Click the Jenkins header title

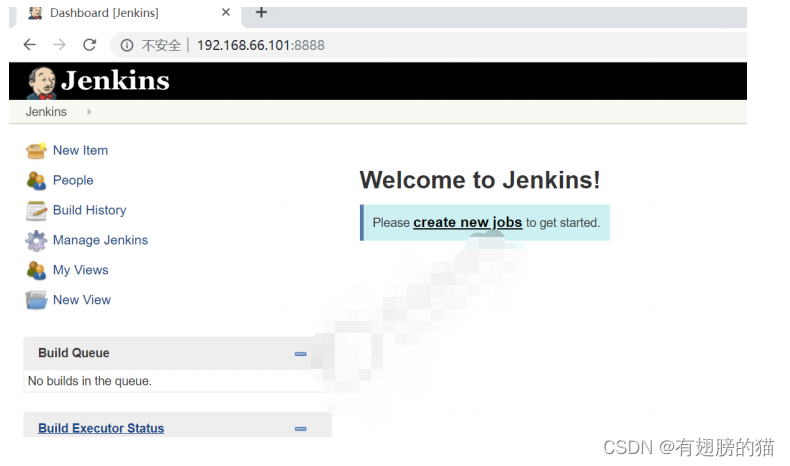coord(115,81)
